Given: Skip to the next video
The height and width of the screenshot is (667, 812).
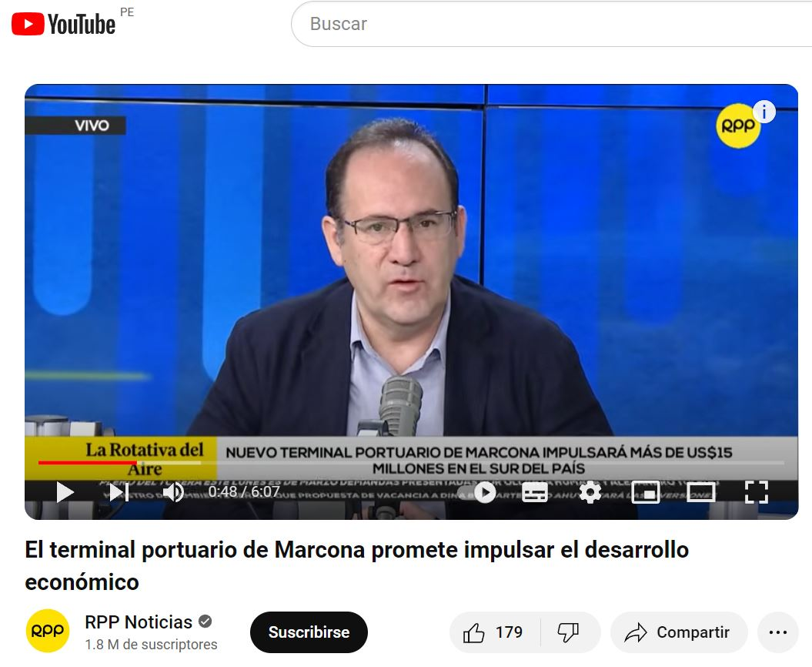Looking at the screenshot, I should 119,492.
